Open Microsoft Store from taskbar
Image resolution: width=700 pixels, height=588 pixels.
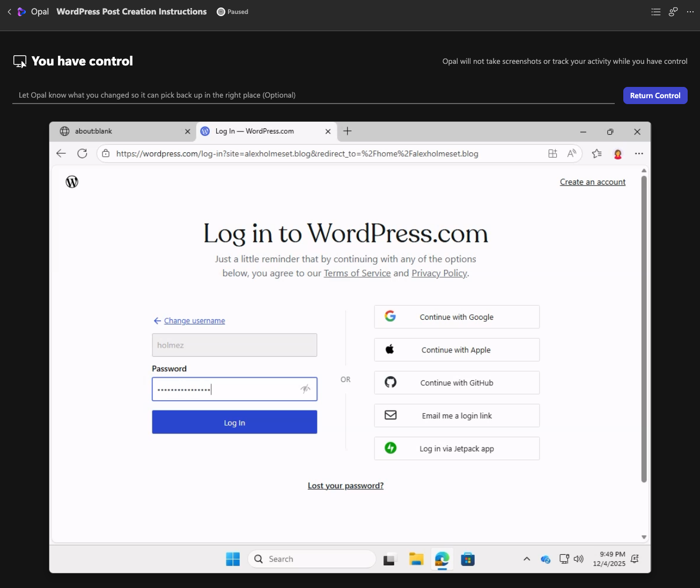[468, 559]
